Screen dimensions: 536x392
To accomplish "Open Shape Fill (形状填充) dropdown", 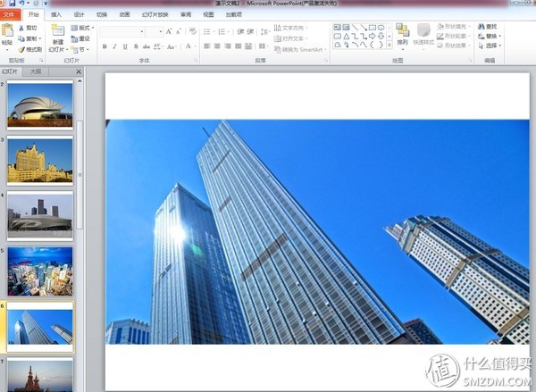I will pyautogui.click(x=454, y=26).
